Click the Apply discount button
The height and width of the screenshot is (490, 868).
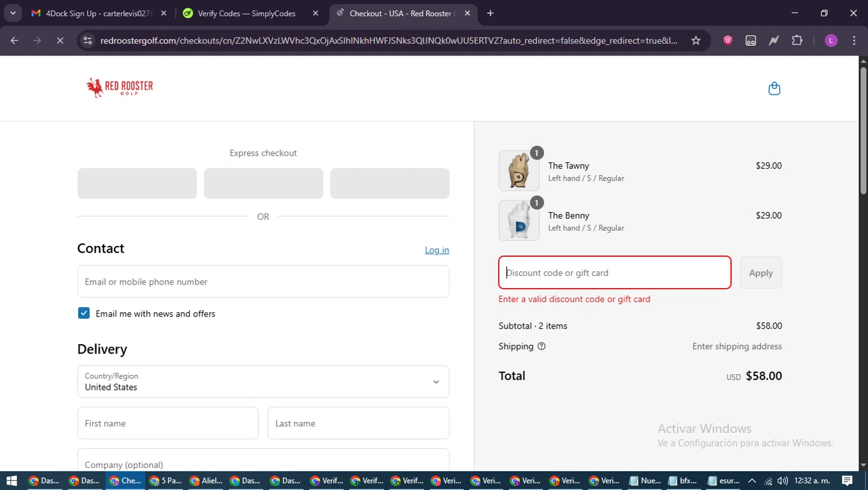(x=761, y=272)
